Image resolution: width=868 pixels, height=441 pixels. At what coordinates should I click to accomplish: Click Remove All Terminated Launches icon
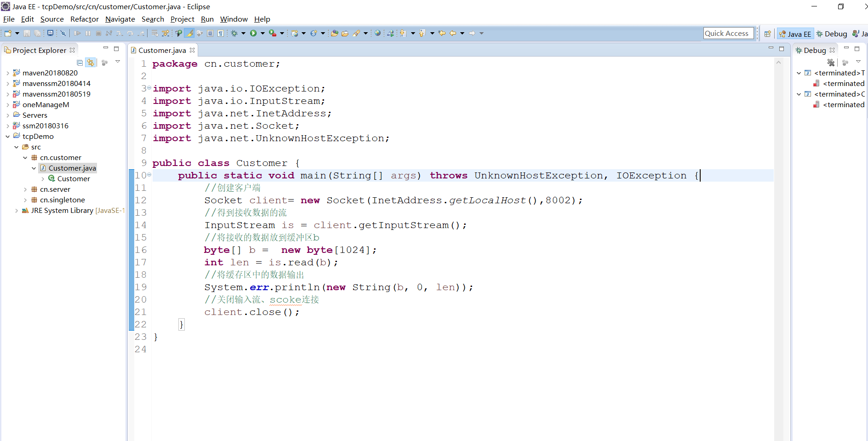tap(831, 62)
